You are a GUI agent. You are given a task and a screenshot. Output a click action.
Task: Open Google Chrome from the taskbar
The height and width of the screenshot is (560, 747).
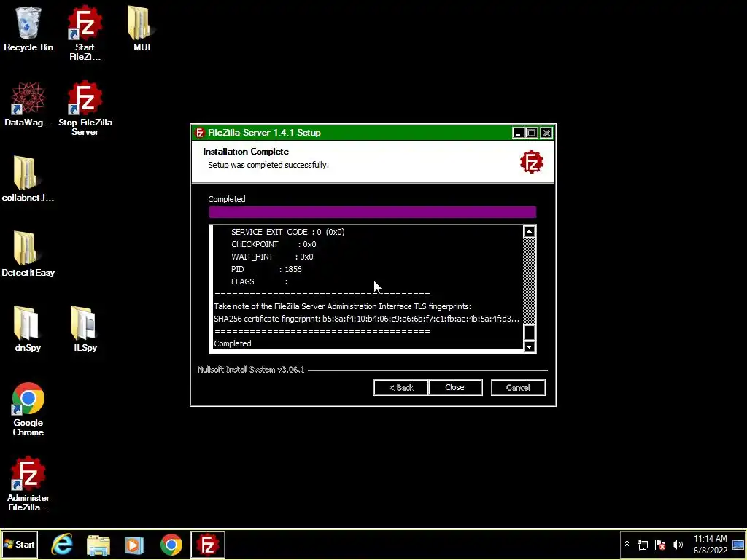(171, 545)
